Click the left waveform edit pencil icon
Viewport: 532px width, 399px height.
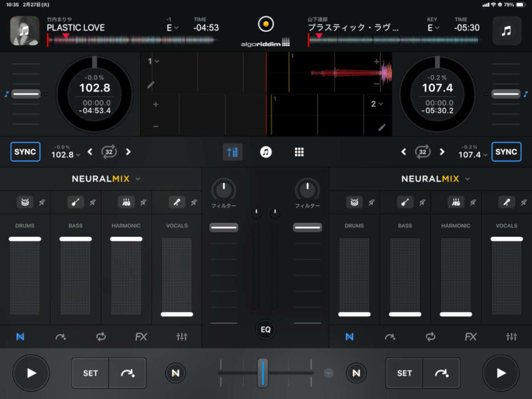[150, 85]
